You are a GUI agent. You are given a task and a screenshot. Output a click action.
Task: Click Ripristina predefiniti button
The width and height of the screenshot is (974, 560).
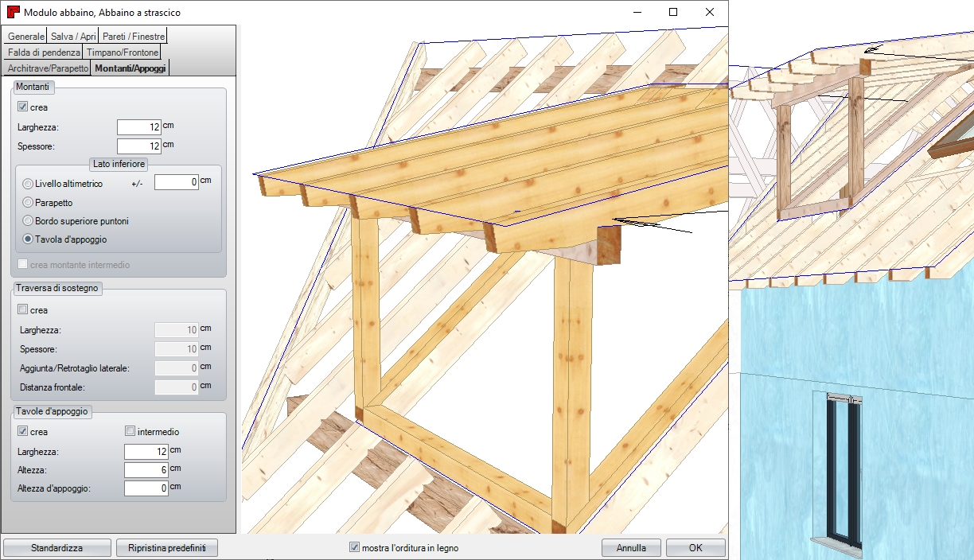pyautogui.click(x=167, y=548)
